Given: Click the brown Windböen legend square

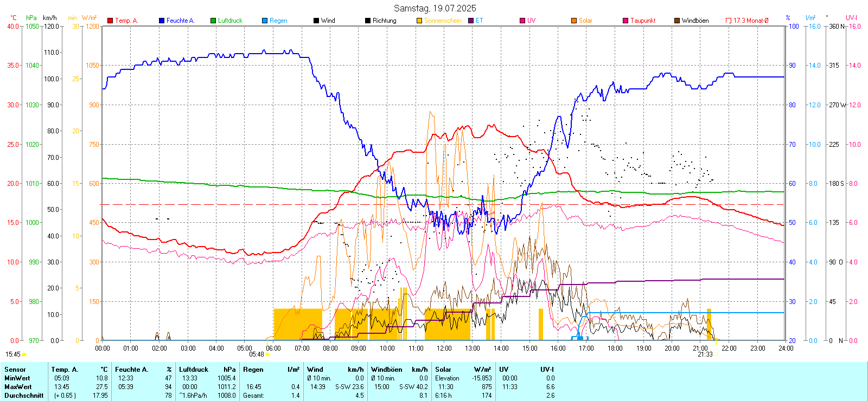Looking at the screenshot, I should [x=677, y=21].
